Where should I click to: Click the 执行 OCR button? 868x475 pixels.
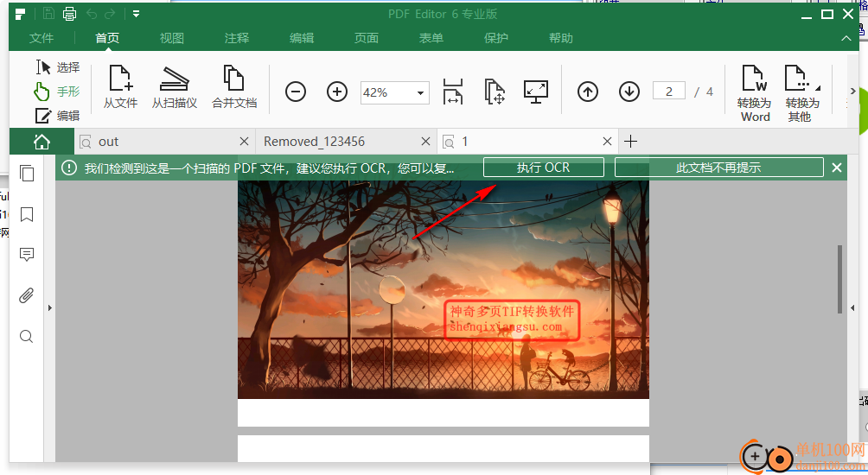tap(544, 168)
